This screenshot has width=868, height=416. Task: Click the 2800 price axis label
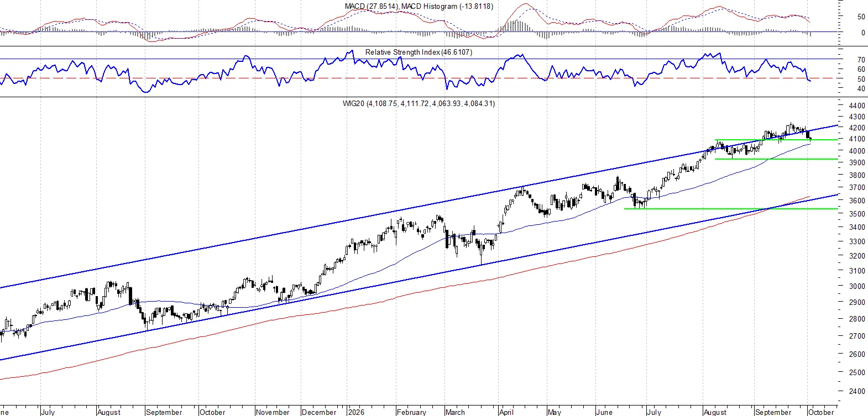click(857, 319)
